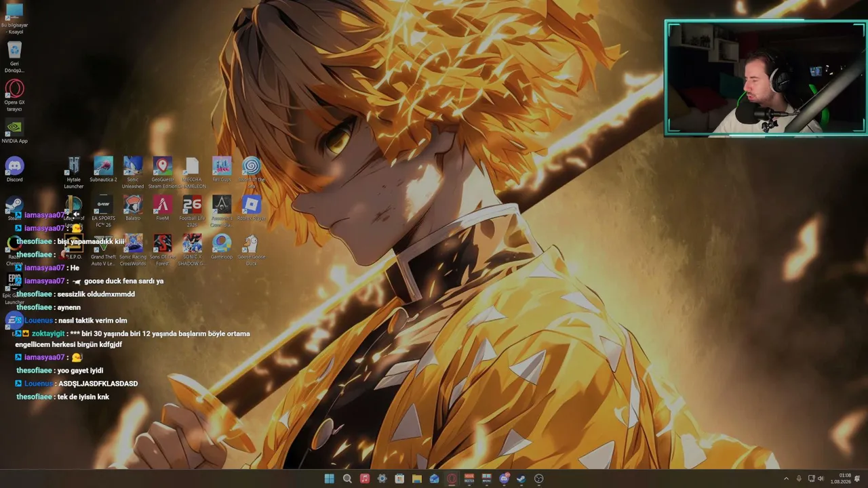868x488 pixels.
Task: Click the Balatro desktop shortcut
Action: coord(133,209)
